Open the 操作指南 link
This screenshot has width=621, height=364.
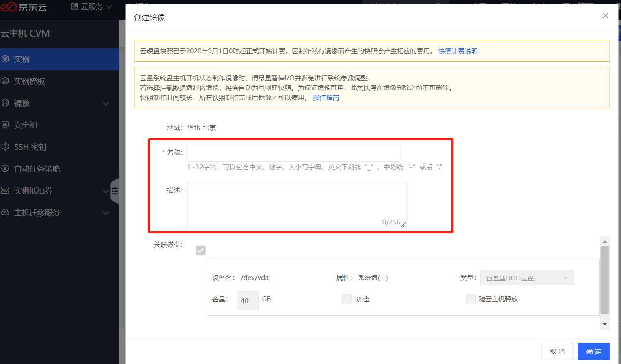[x=326, y=98]
